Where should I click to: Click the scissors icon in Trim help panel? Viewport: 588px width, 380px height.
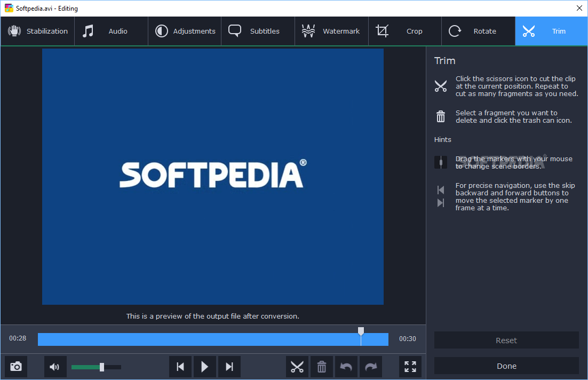[x=441, y=86]
